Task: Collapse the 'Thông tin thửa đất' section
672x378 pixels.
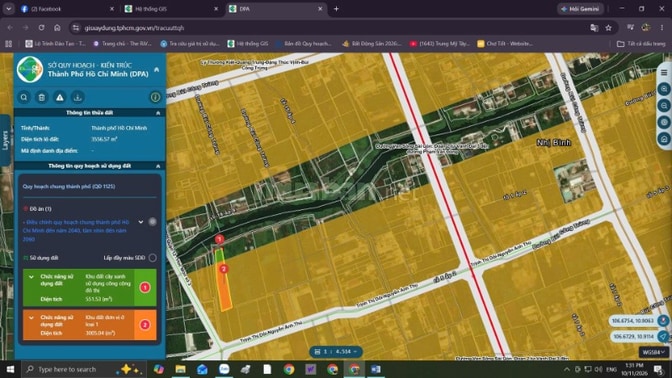Action: pos(158,113)
